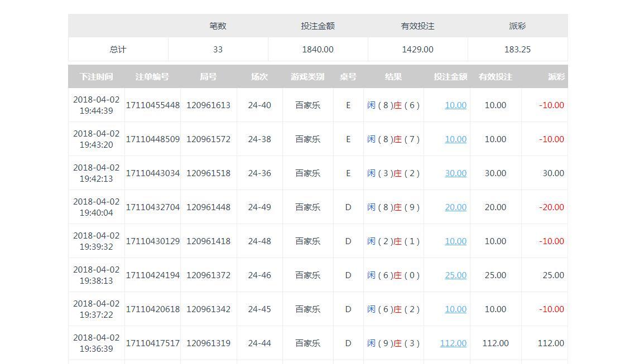Click the 下注时间 column header

96,76
